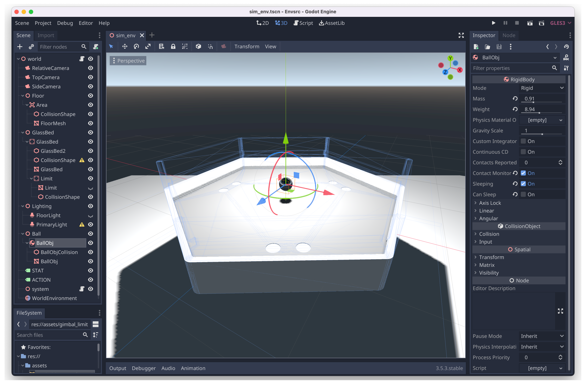Click the Add new node plus icon
Viewport: 588px width, 383px height.
20,47
